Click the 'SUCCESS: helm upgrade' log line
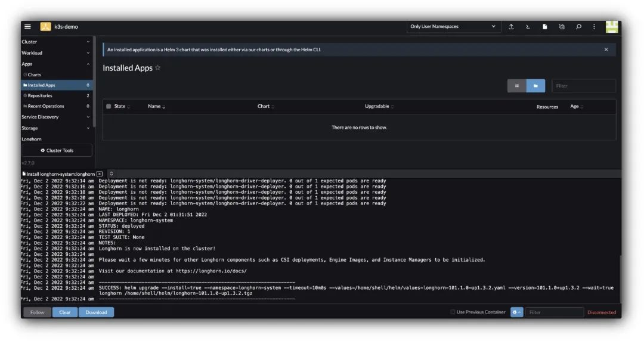644x341 pixels. pos(356,290)
